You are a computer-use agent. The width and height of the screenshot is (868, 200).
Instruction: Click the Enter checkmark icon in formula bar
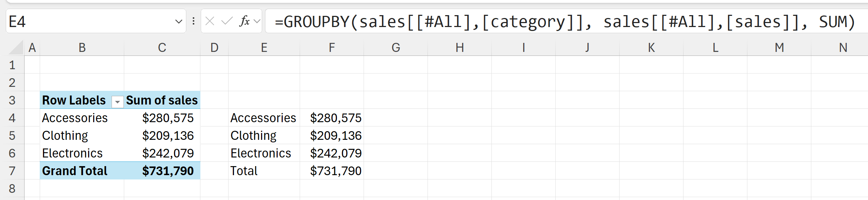point(227,21)
